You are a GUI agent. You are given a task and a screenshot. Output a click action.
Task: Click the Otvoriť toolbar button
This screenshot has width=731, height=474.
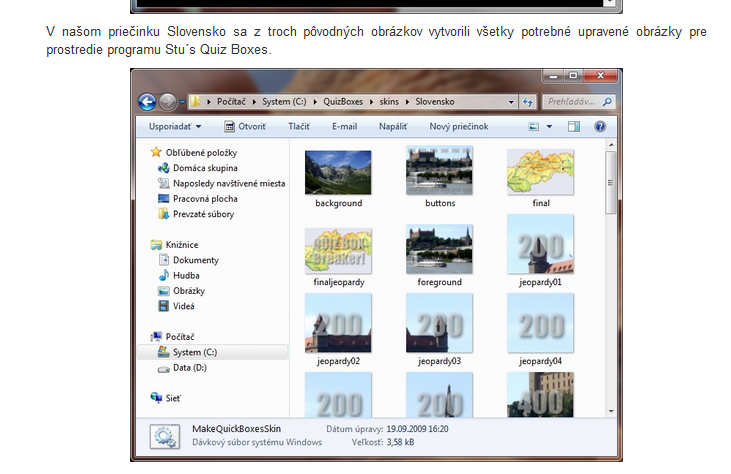[x=245, y=126]
